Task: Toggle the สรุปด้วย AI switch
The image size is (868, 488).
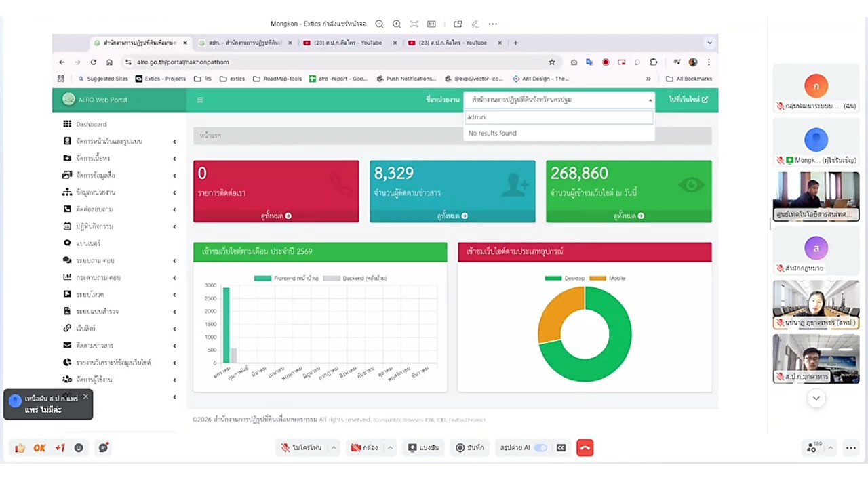Action: tap(540, 448)
